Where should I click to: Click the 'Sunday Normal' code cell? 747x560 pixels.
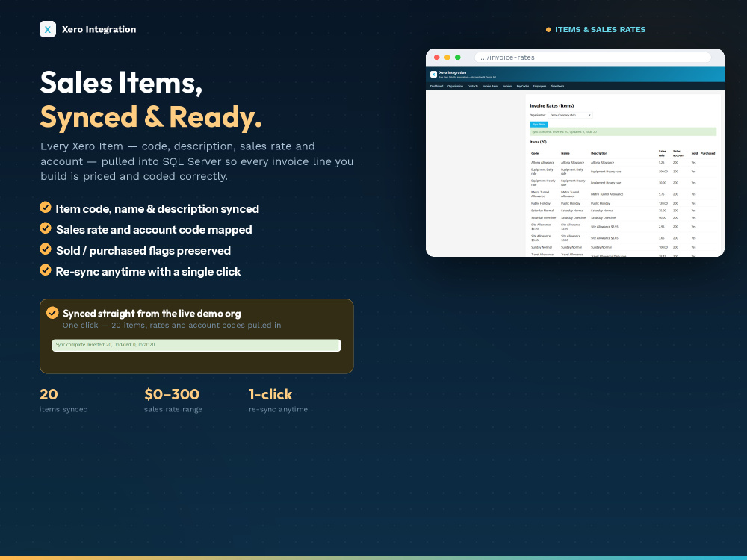pyautogui.click(x=541, y=248)
